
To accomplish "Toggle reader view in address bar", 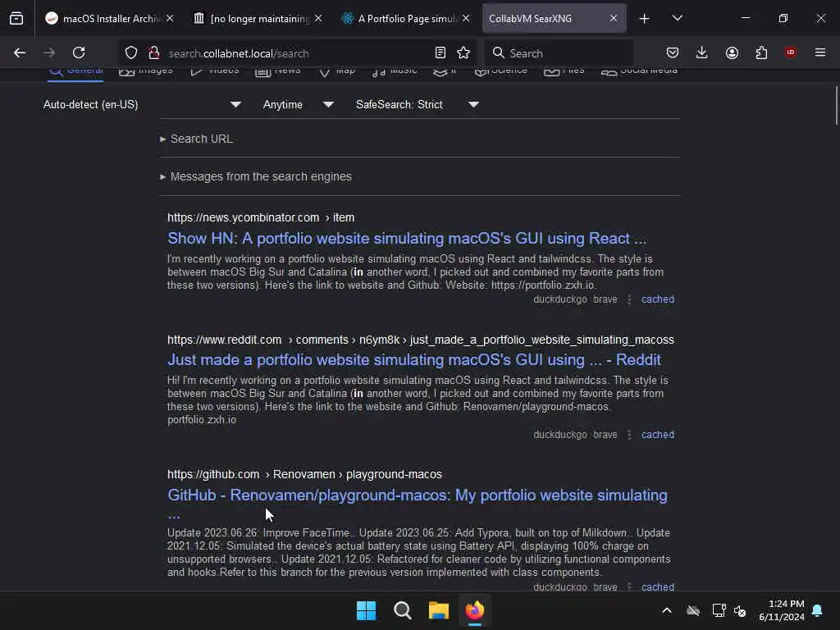I will [441, 52].
